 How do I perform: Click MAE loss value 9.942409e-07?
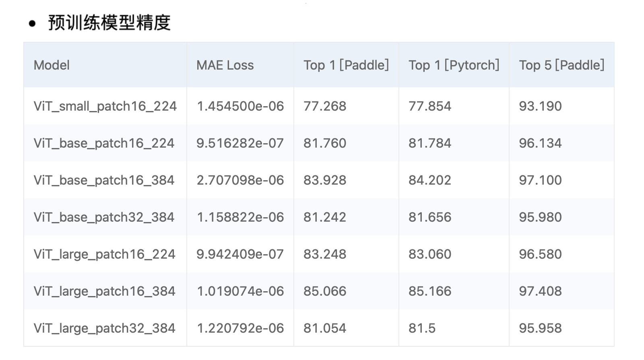[x=240, y=254]
